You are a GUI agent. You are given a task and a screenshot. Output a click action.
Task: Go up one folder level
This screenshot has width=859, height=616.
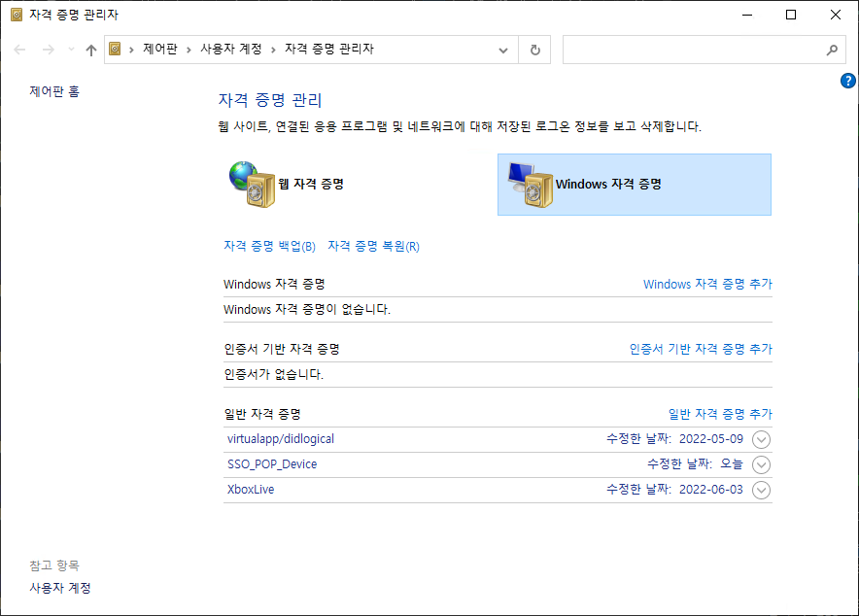pyautogui.click(x=91, y=50)
